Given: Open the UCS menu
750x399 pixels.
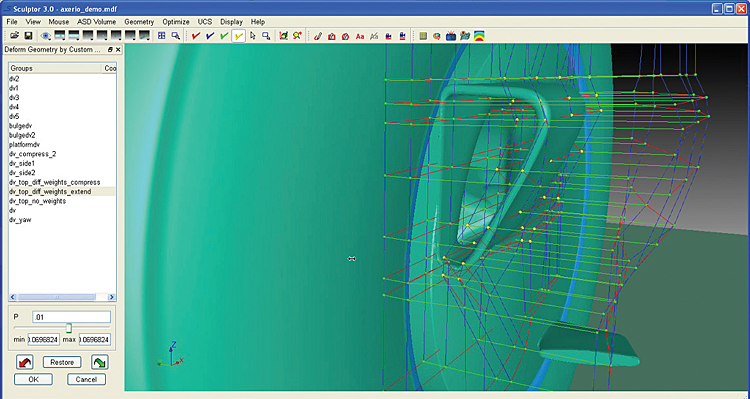Looking at the screenshot, I should 205,22.
